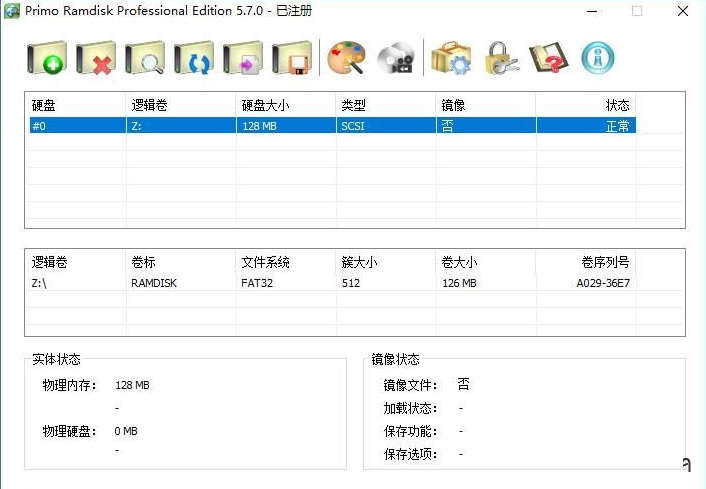
Task: Click the load image purple arrow icon
Action: 243,58
